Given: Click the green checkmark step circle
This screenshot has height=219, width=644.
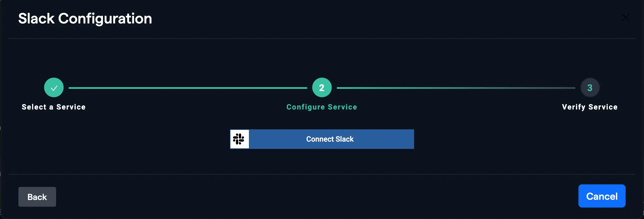Looking at the screenshot, I should [54, 88].
